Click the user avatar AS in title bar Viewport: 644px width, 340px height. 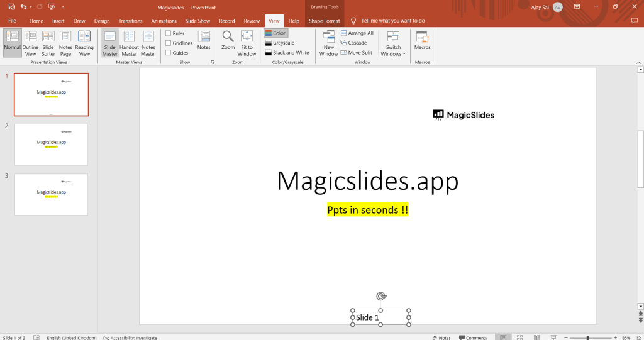(557, 7)
